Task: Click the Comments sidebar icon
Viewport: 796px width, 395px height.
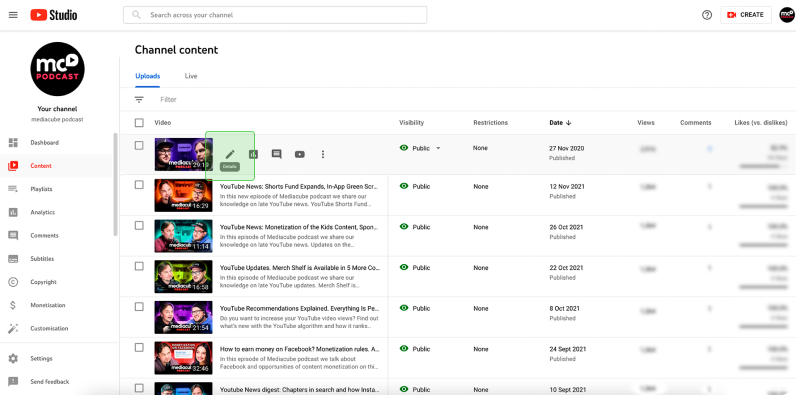Action: [13, 236]
